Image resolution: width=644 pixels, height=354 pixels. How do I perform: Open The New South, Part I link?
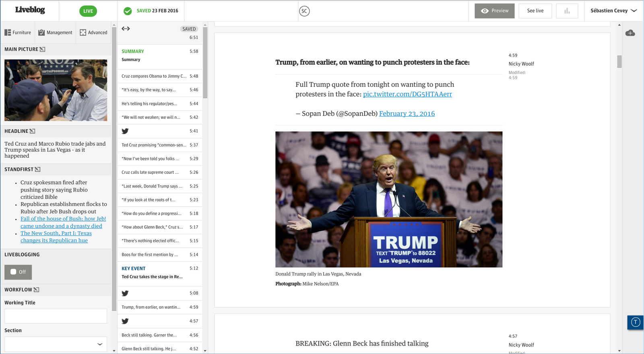[x=56, y=237]
